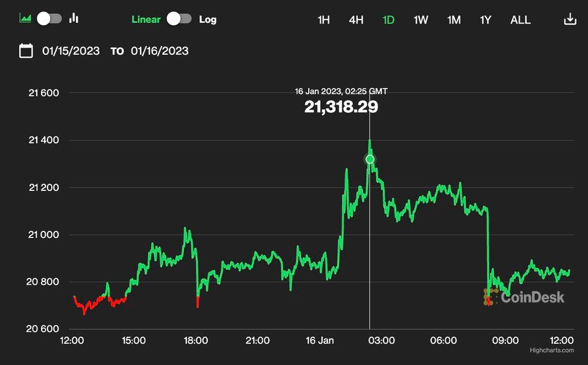
Task: Switch to the 4H timeframe
Action: click(356, 20)
